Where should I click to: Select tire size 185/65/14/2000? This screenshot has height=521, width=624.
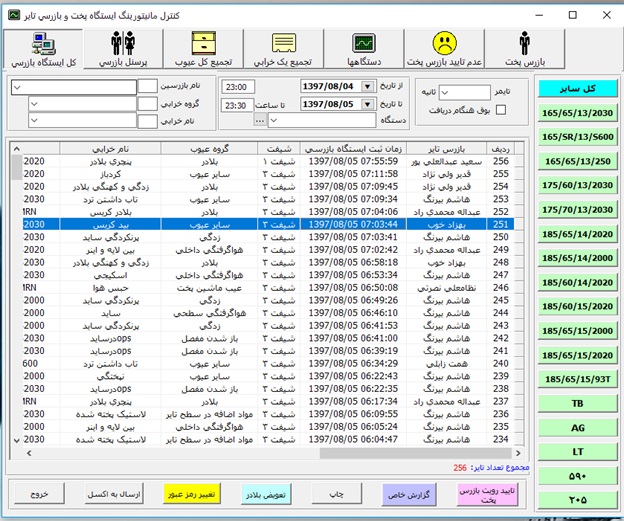[577, 258]
